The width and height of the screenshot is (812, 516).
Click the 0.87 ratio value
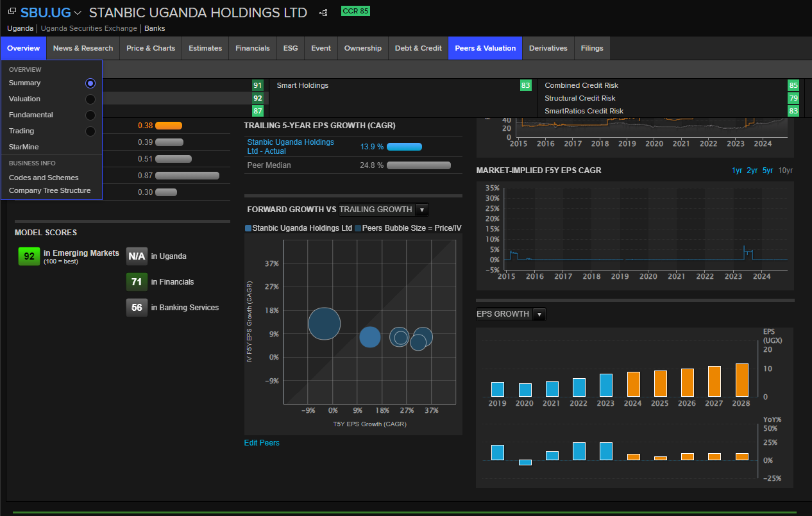point(145,176)
